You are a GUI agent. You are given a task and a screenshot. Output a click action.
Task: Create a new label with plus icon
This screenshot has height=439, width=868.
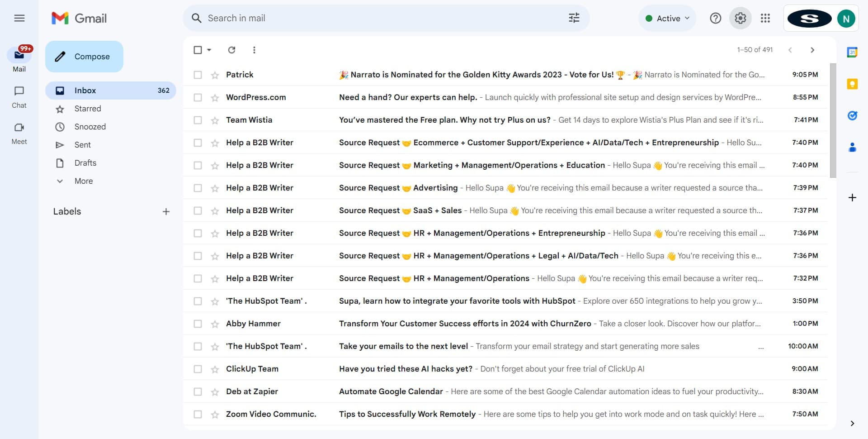click(x=166, y=211)
